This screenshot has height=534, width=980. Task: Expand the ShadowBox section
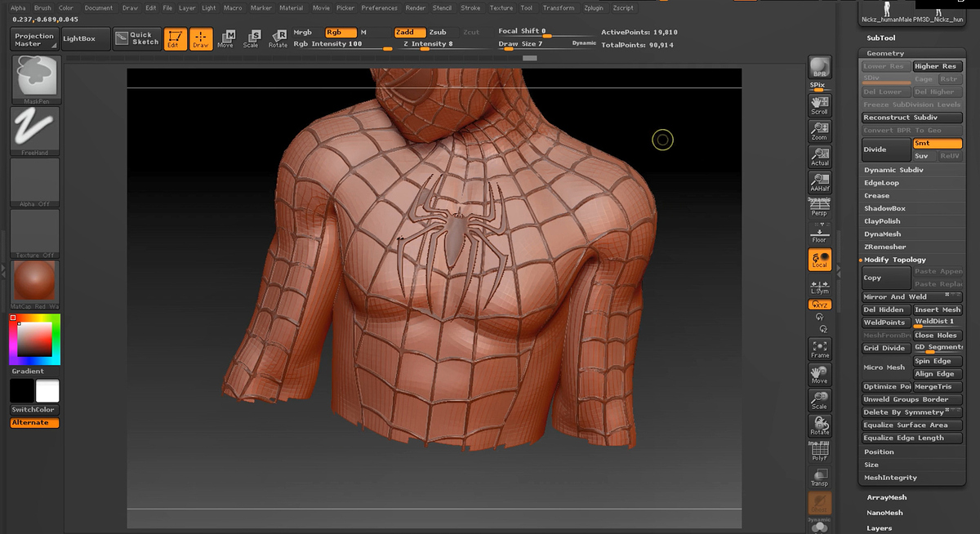(x=885, y=208)
